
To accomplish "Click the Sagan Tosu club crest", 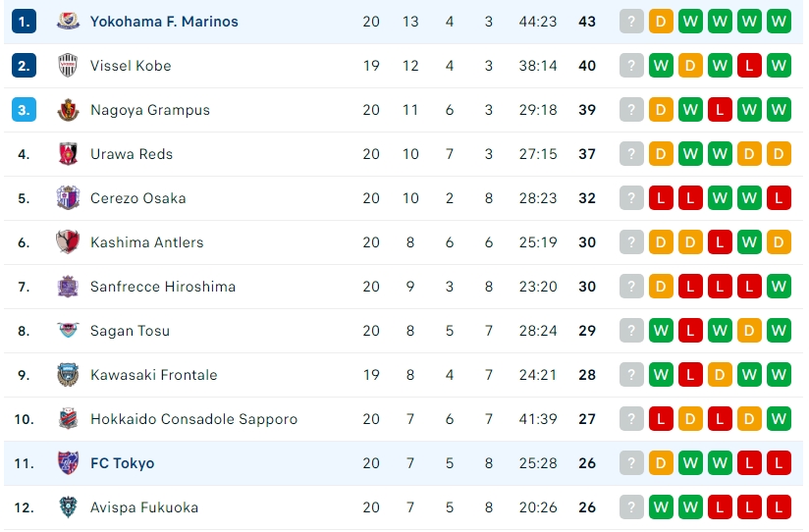I will pos(68,330).
